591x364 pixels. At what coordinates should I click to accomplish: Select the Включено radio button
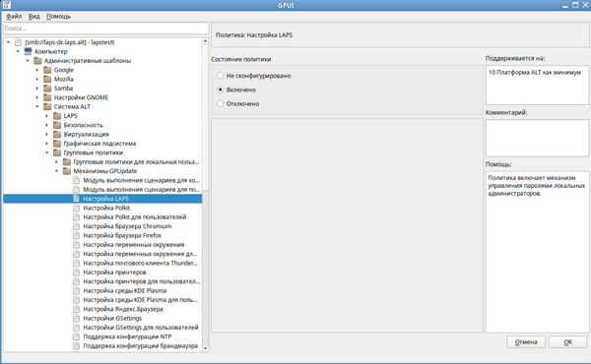pyautogui.click(x=220, y=90)
